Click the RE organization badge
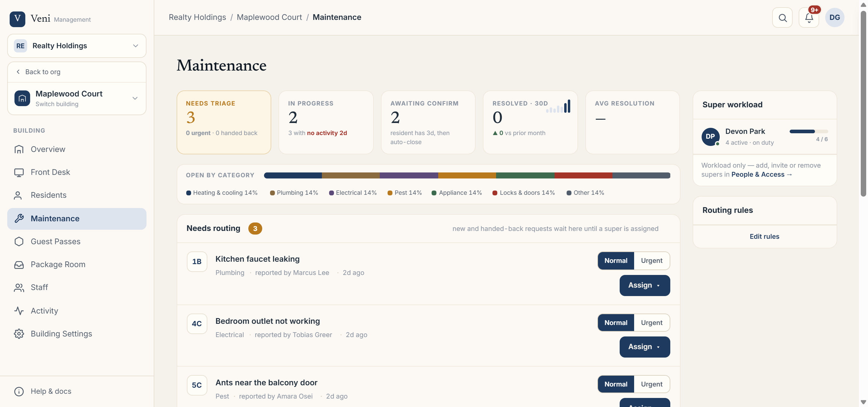868x407 pixels. [20, 46]
